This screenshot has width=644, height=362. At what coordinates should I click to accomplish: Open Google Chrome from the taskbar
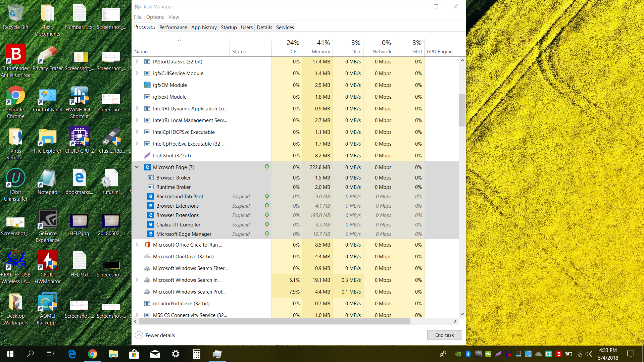92,354
